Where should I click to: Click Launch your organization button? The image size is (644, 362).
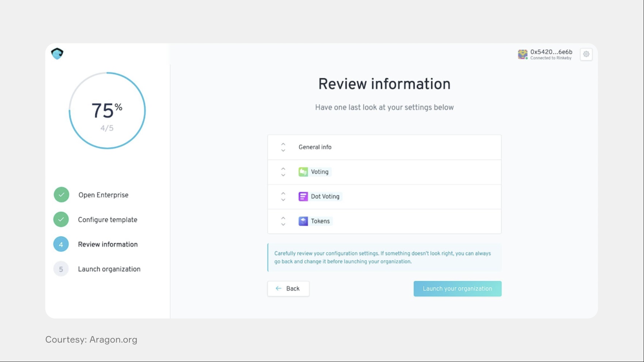pyautogui.click(x=458, y=289)
